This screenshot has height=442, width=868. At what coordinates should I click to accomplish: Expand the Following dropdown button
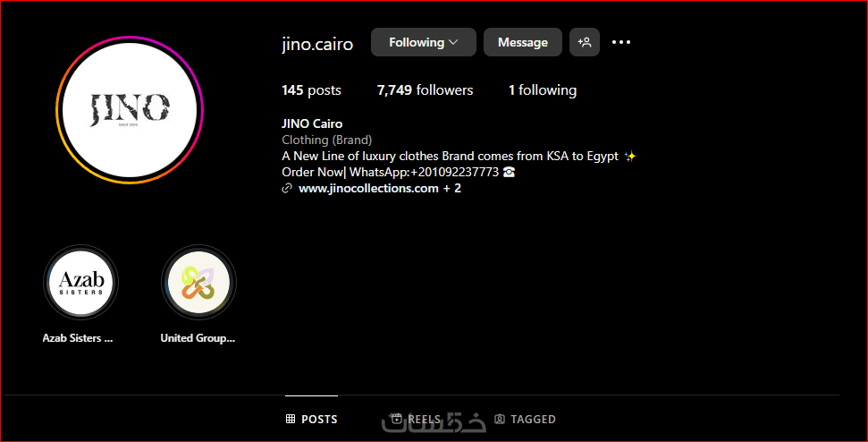click(x=424, y=42)
